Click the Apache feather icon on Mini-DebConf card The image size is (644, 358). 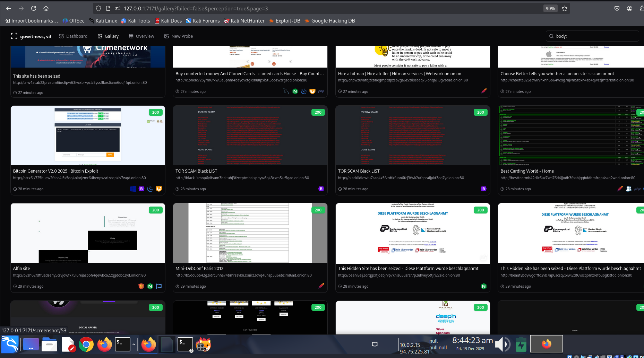321,286
